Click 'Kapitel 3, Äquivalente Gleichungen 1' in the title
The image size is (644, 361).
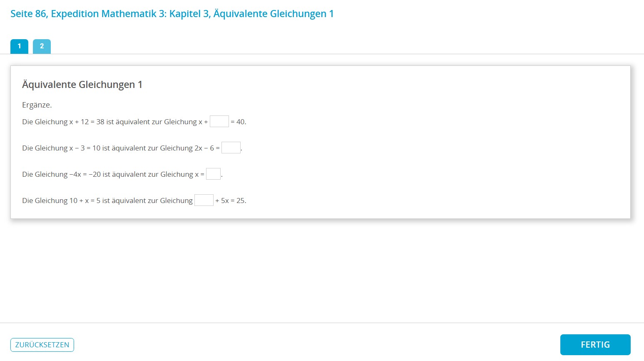tap(251, 14)
